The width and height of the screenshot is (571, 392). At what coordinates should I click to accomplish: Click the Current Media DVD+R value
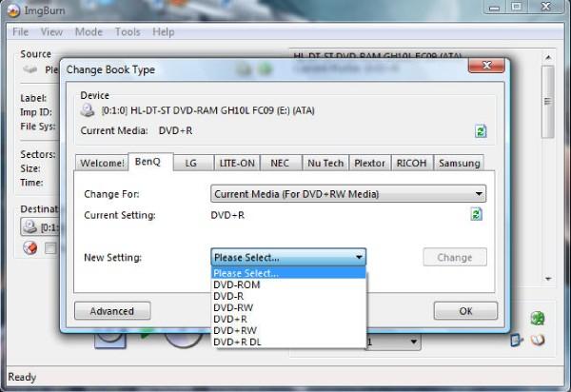(x=175, y=130)
